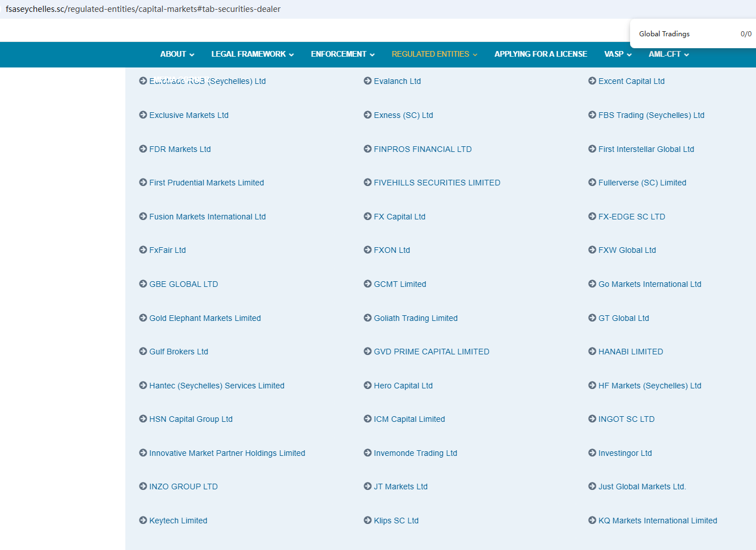The width and height of the screenshot is (756, 550).
Task: Click the arrow icon beside FxFair Ltd
Action: [143, 250]
